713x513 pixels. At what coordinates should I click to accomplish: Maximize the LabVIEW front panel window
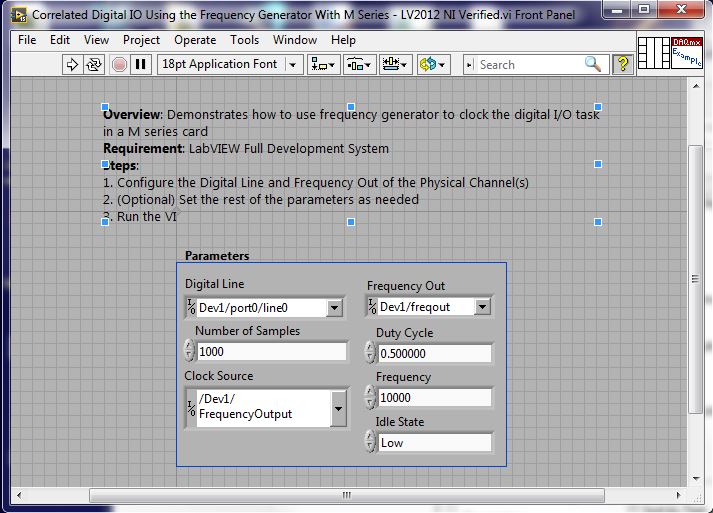coord(643,10)
